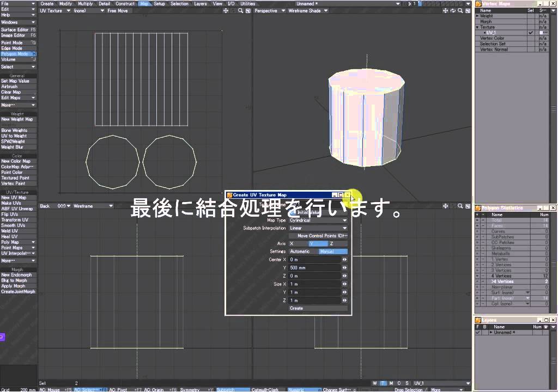The image size is (558, 392).
Task: Open the Edit Maps dropdown
Action: click(x=18, y=98)
